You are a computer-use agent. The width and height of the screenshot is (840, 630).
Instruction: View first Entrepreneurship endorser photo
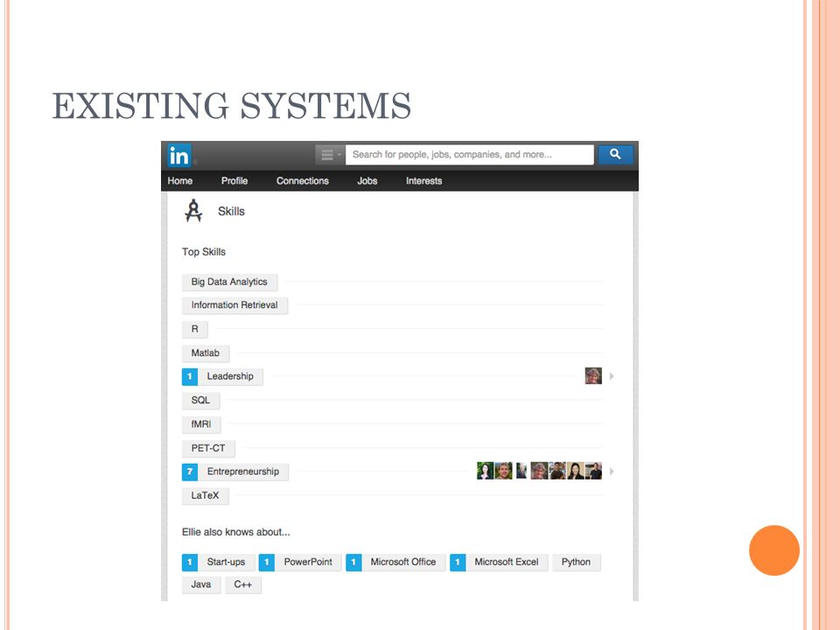(485, 471)
